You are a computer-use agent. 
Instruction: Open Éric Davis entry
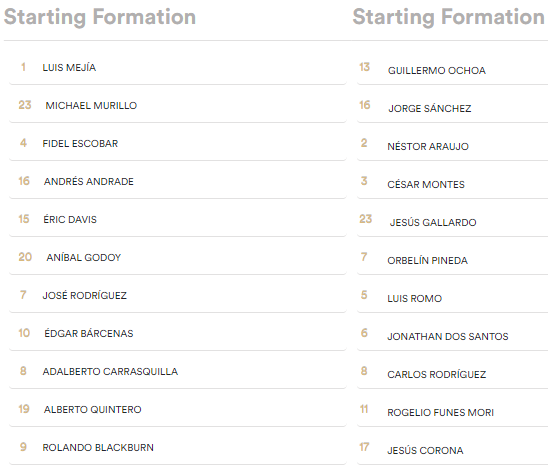click(178, 219)
